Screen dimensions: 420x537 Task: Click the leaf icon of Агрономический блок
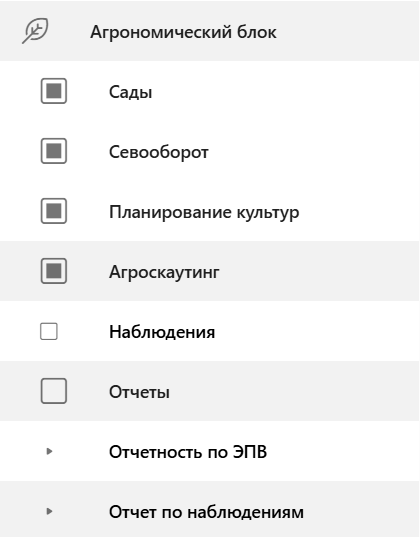35,31
